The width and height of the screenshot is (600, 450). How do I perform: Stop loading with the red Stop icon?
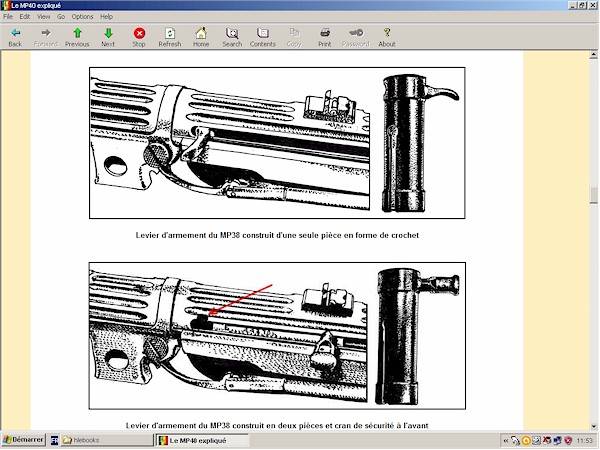(139, 37)
